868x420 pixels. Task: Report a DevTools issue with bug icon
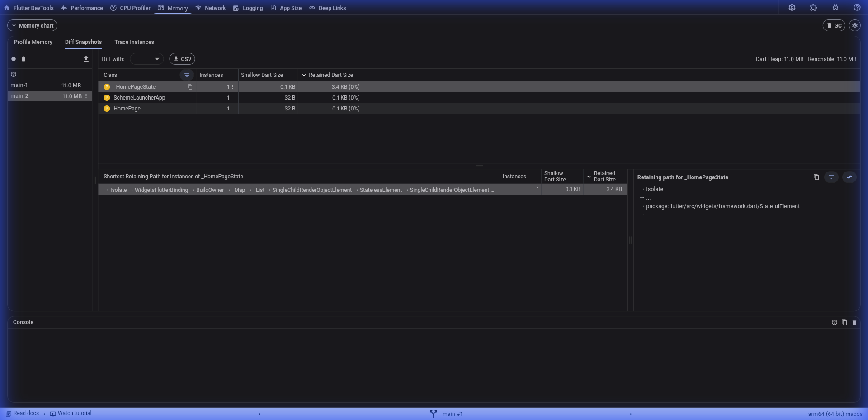pos(835,7)
